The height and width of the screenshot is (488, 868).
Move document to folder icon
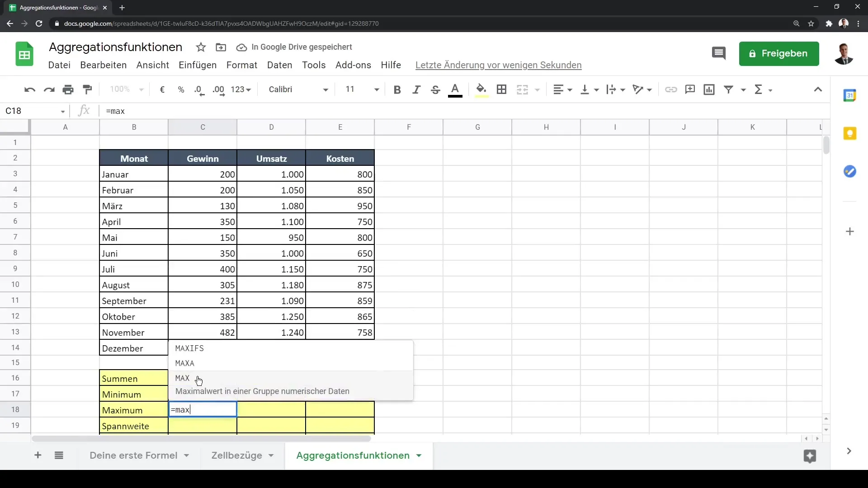[x=221, y=47]
